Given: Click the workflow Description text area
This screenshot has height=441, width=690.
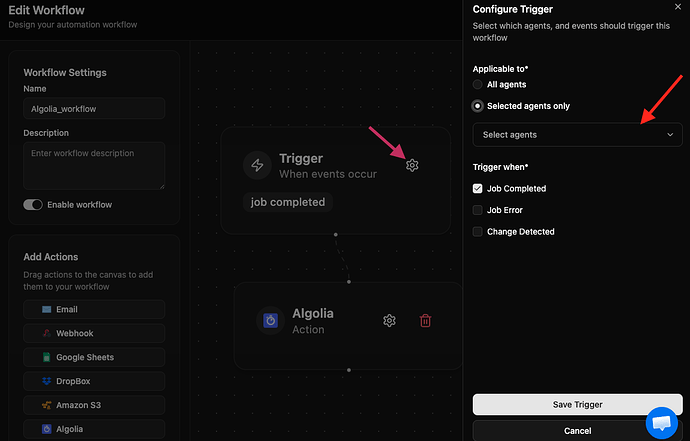Looking at the screenshot, I should tap(94, 166).
